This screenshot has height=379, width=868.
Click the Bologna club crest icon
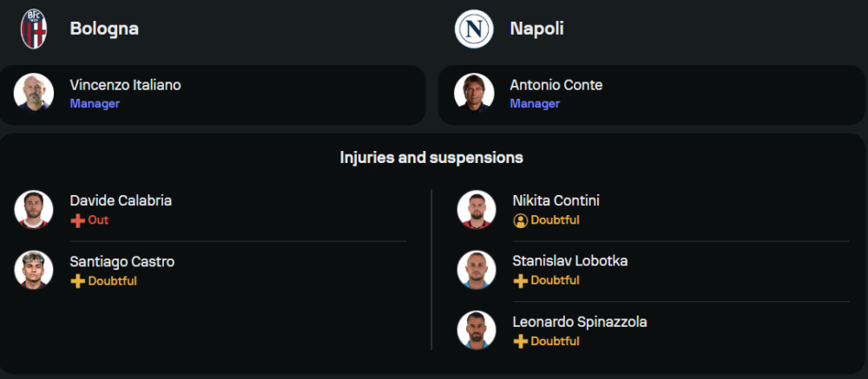(x=34, y=29)
